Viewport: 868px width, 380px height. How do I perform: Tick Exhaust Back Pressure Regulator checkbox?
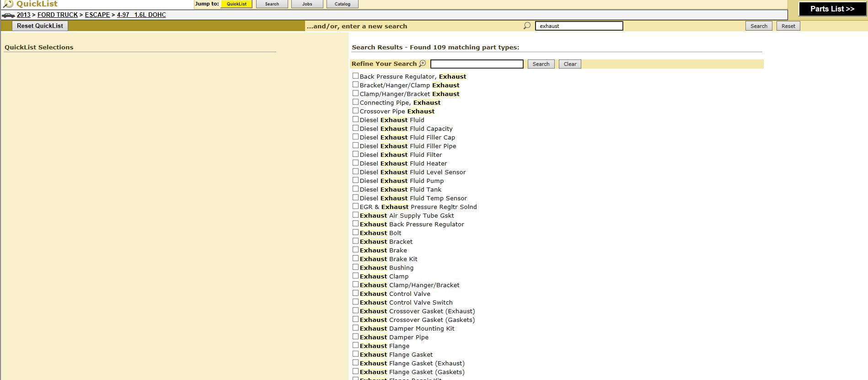(355, 224)
